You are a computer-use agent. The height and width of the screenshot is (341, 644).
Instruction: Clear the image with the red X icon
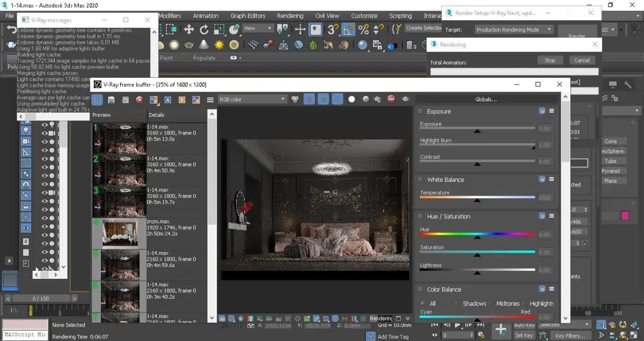[x=140, y=99]
